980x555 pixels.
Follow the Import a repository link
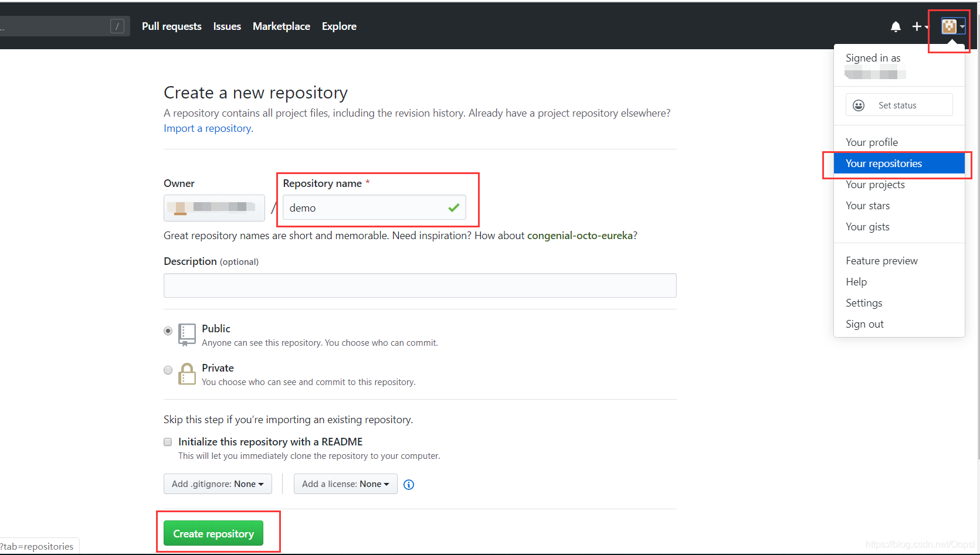click(208, 128)
